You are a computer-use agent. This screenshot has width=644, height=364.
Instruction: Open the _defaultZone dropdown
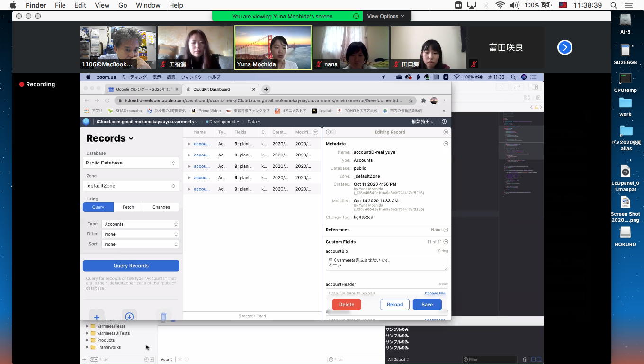131,186
